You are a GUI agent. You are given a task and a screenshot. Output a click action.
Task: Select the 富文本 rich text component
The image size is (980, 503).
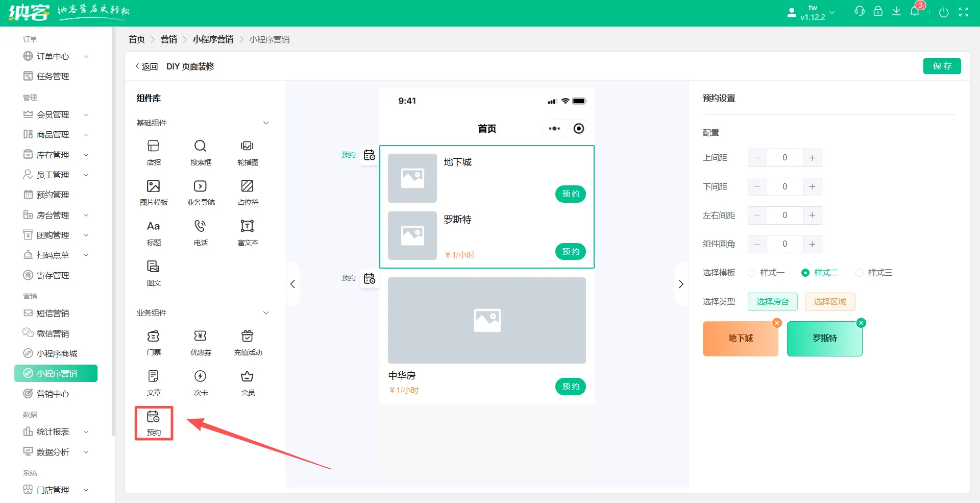[247, 232]
